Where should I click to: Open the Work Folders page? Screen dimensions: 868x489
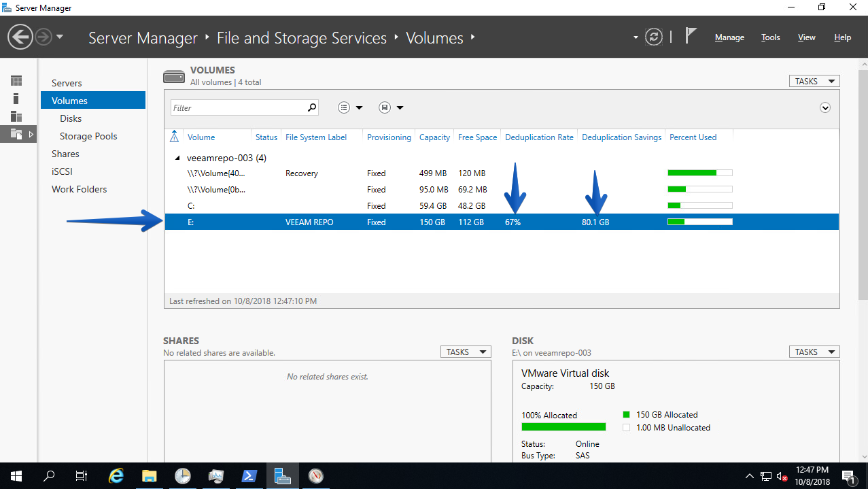click(79, 189)
